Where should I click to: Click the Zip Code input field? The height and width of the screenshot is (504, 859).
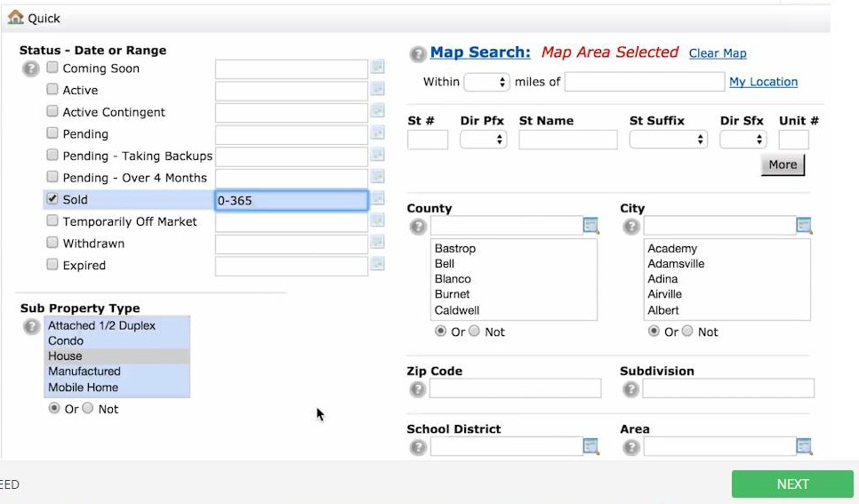tap(515, 388)
